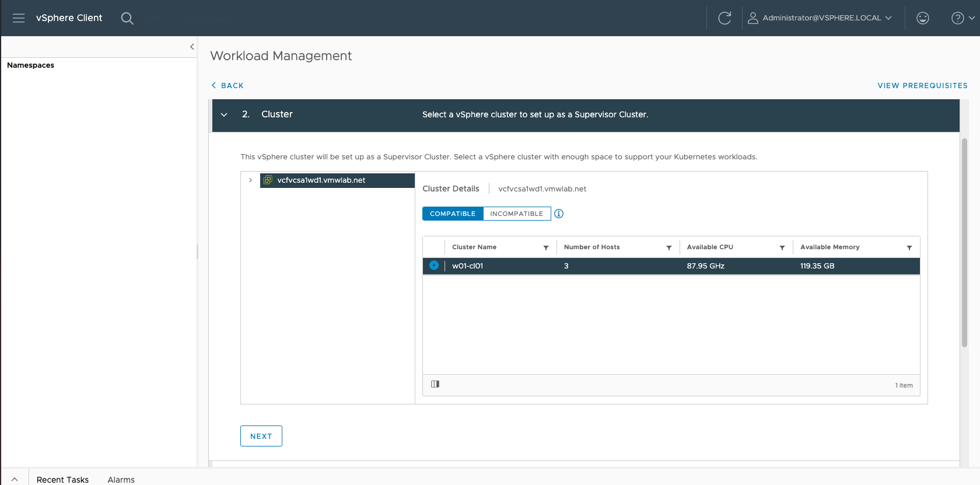Filter the Cluster Name column
This screenshot has height=485, width=980.
546,247
